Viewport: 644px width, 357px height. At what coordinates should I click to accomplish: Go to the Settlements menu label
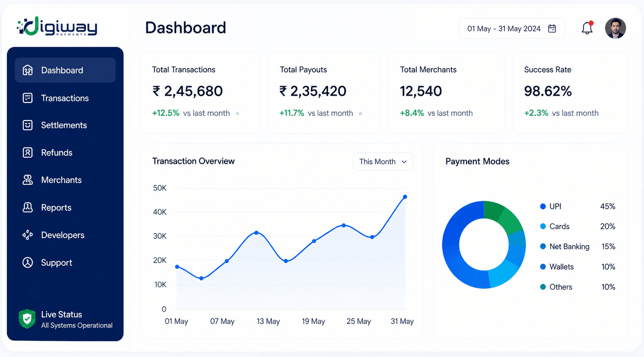[64, 125]
